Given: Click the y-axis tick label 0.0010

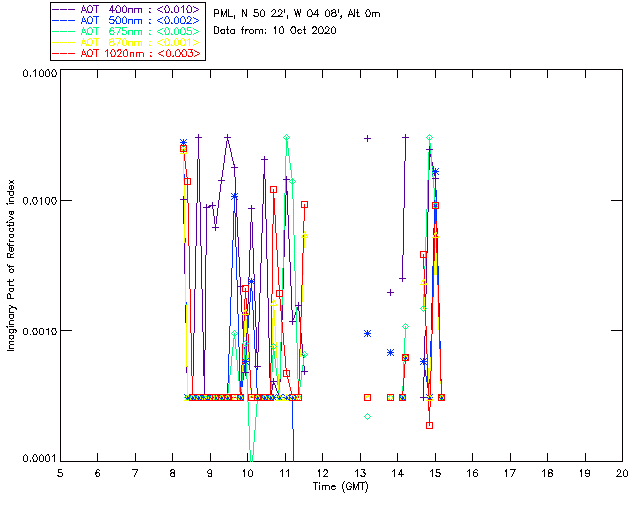Looking at the screenshot, I should 40,331.
